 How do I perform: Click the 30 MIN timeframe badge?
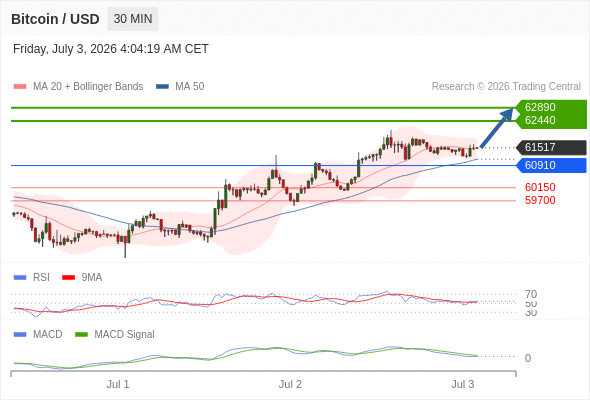tap(133, 19)
